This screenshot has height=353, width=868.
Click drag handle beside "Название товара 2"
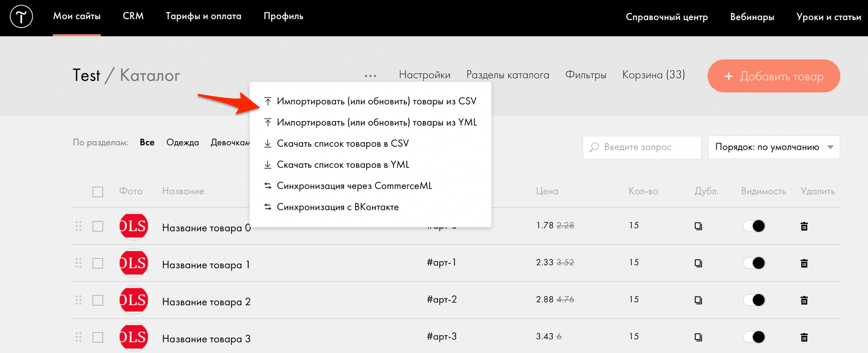pos(79,300)
